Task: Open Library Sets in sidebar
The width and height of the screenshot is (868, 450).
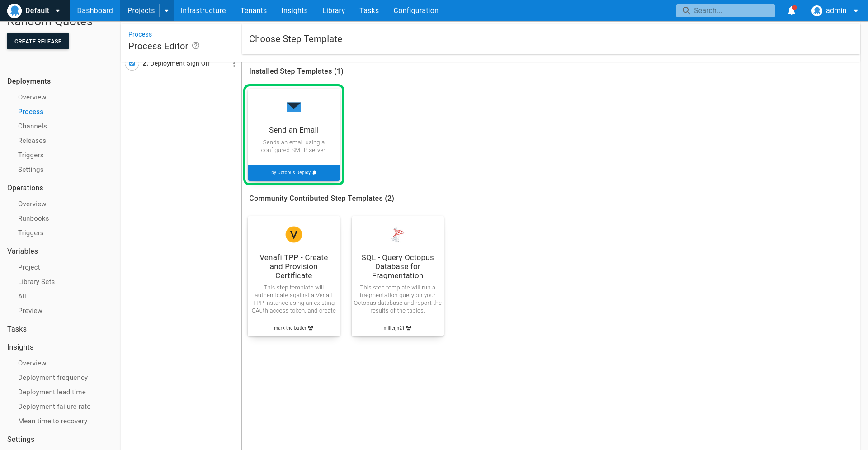Action: coord(36,282)
